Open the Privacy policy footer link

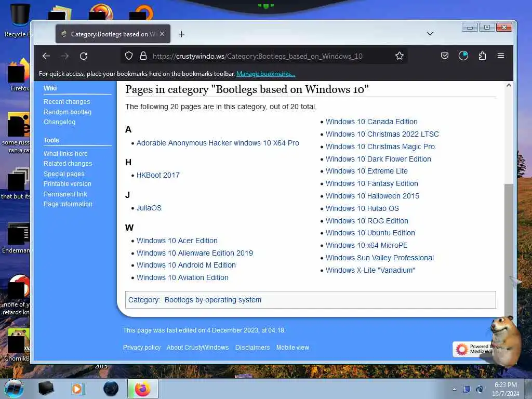click(142, 348)
